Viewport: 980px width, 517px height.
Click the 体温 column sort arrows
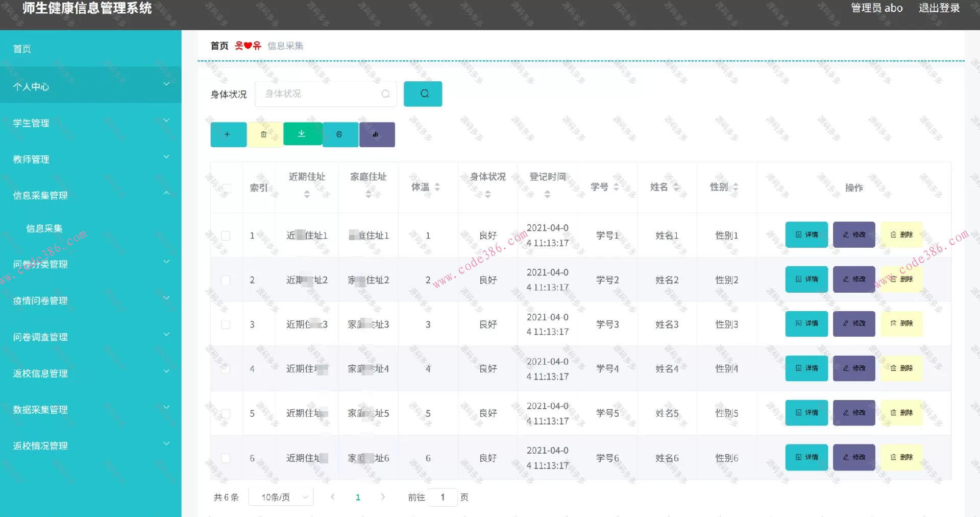437,187
